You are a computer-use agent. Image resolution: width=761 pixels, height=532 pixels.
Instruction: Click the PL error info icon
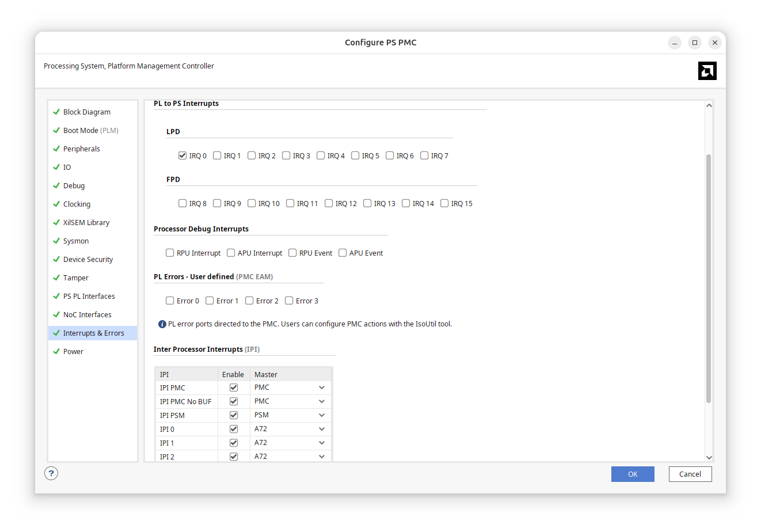[x=162, y=324]
